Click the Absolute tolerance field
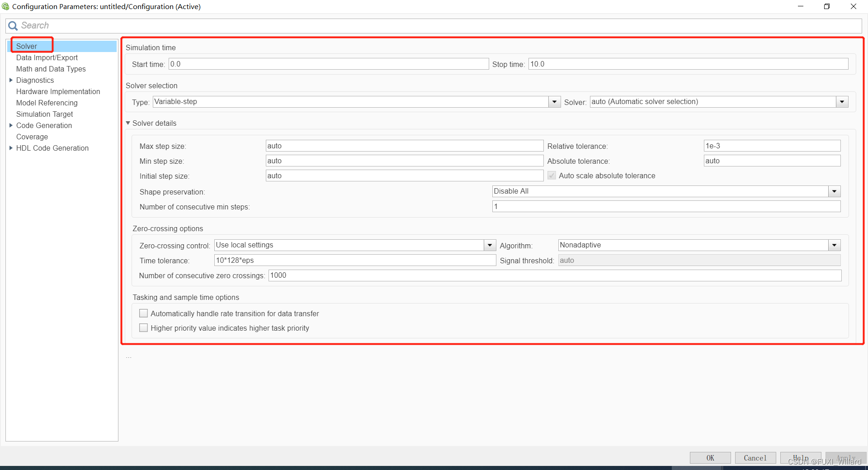Image resolution: width=868 pixels, height=470 pixels. coord(772,161)
